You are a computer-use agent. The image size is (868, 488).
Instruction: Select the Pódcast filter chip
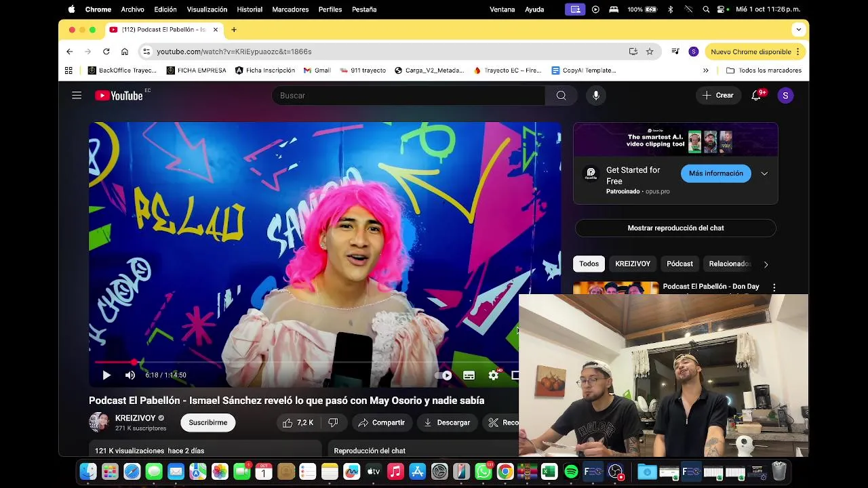click(679, 264)
